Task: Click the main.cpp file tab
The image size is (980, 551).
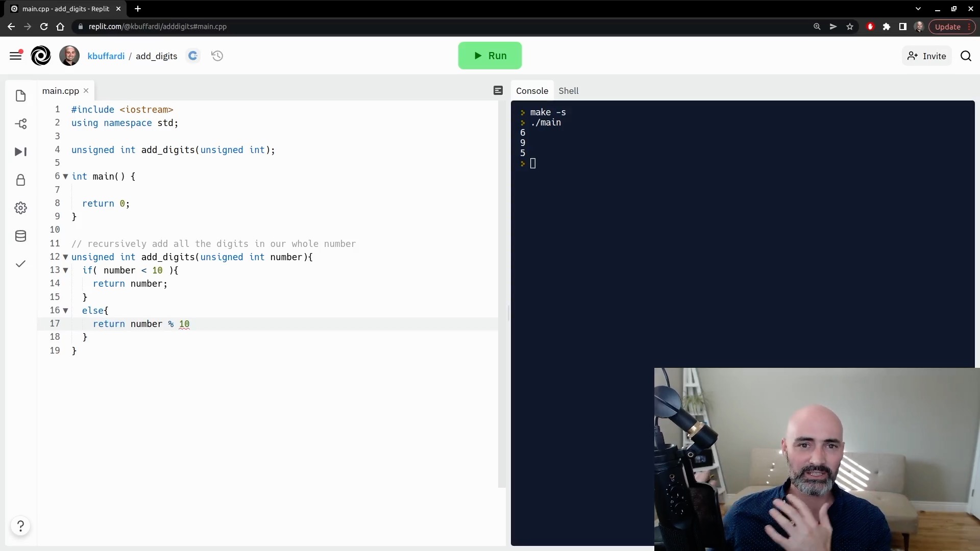Action: pos(60,91)
